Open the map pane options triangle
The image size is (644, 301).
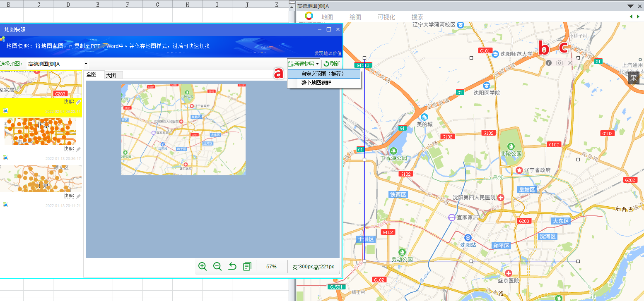click(630, 6)
